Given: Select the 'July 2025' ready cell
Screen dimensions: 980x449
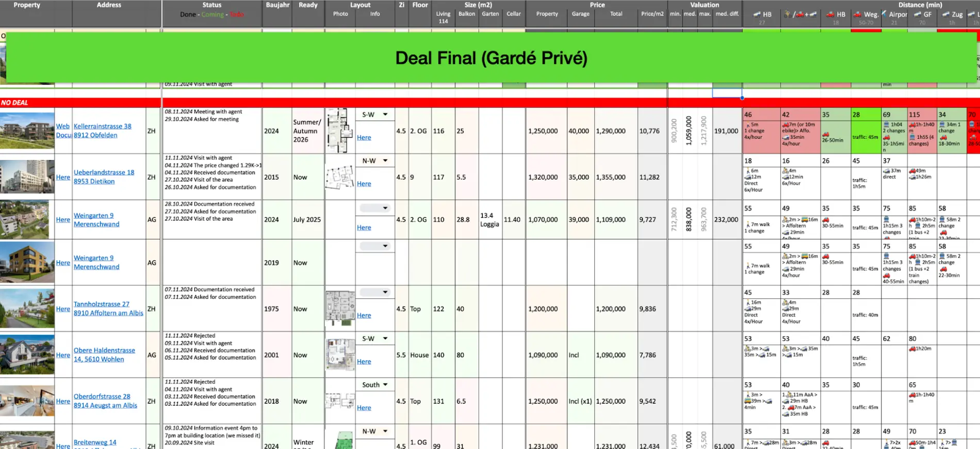Looking at the screenshot, I should click(308, 219).
